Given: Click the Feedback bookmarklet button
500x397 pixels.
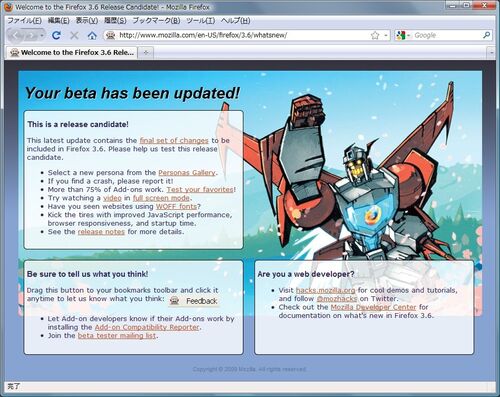Looking at the screenshot, I should (x=194, y=301).
